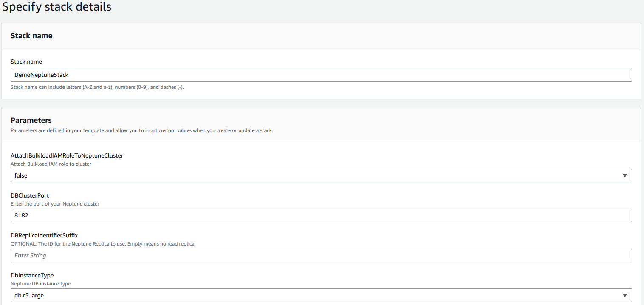Focus the DBClusterPort field containing 8182
Viewport: 644px width, 305px height.
pyautogui.click(x=321, y=215)
